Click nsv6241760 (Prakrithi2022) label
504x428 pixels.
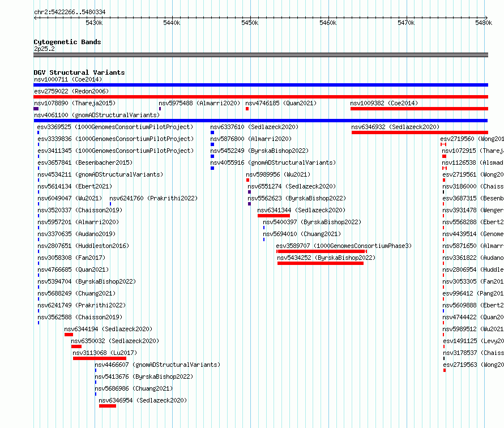click(x=153, y=198)
